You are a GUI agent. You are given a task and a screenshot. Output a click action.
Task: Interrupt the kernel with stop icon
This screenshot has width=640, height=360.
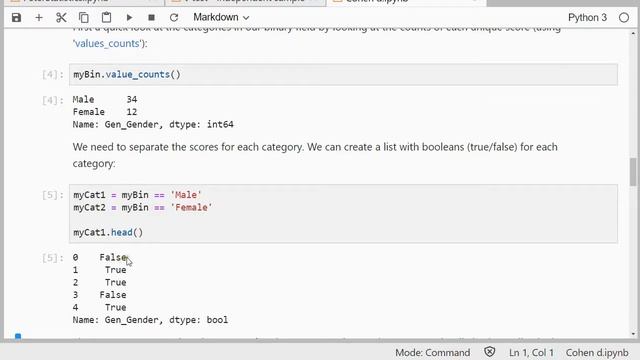point(151,18)
